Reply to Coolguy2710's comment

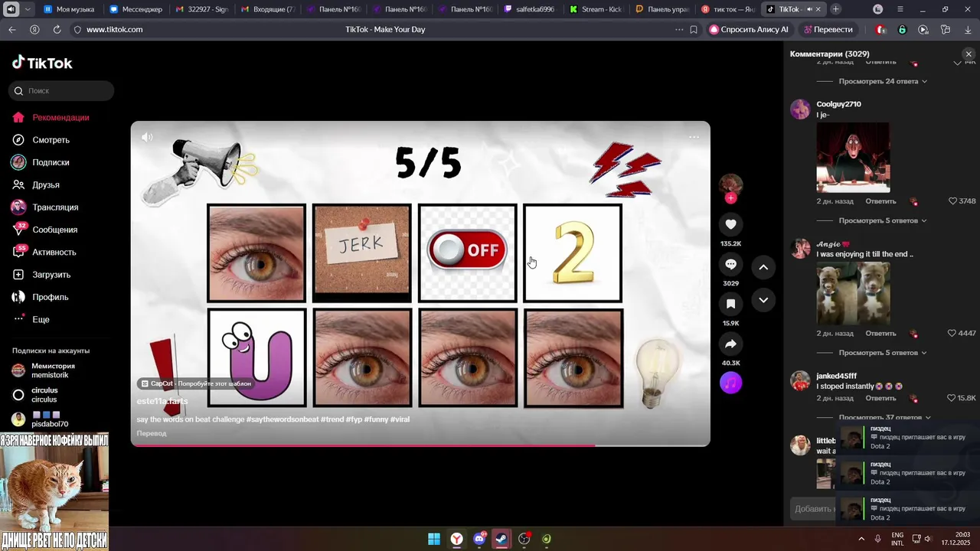coord(880,201)
